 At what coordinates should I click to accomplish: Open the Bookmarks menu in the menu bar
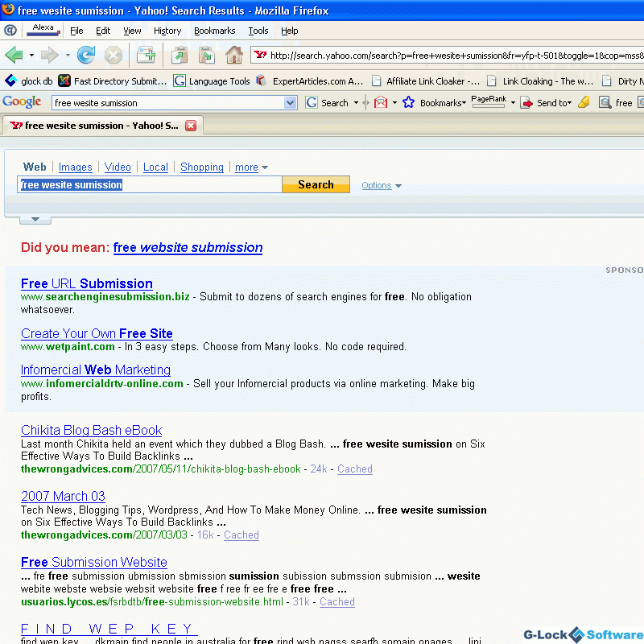[x=214, y=31]
